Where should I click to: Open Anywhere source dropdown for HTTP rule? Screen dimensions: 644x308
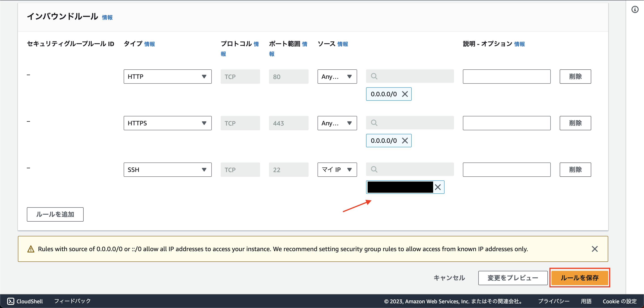tap(337, 77)
